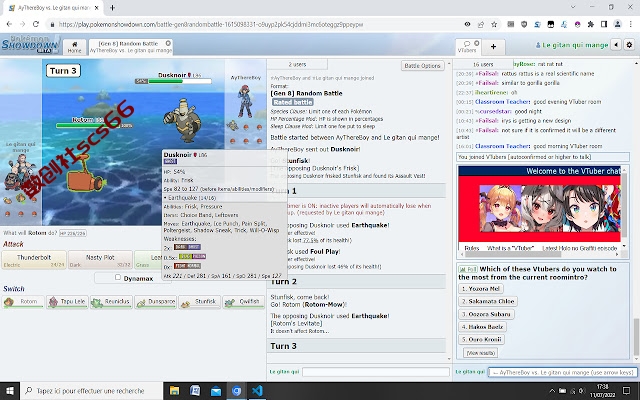The height and width of the screenshot is (400, 640).
Task: Click the share page icon in address bar
Action: (x=480, y=24)
